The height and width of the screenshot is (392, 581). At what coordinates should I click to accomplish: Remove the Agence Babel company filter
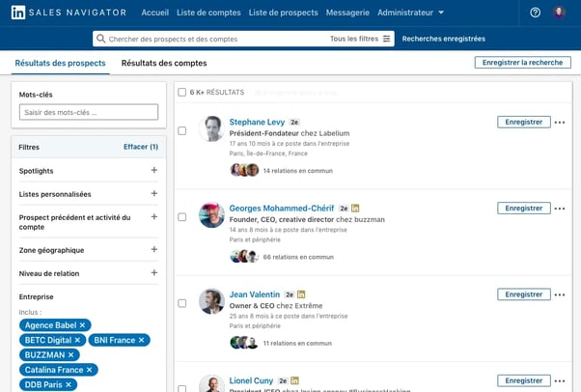coord(83,325)
